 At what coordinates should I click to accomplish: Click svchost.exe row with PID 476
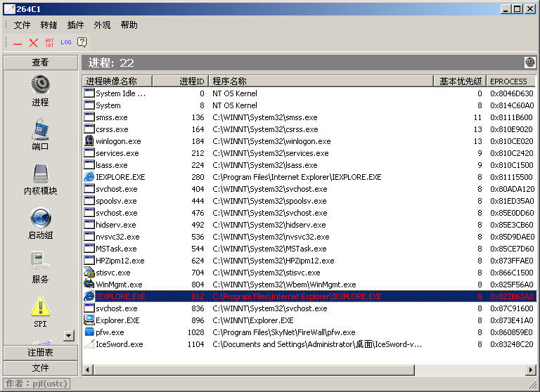tap(309, 213)
